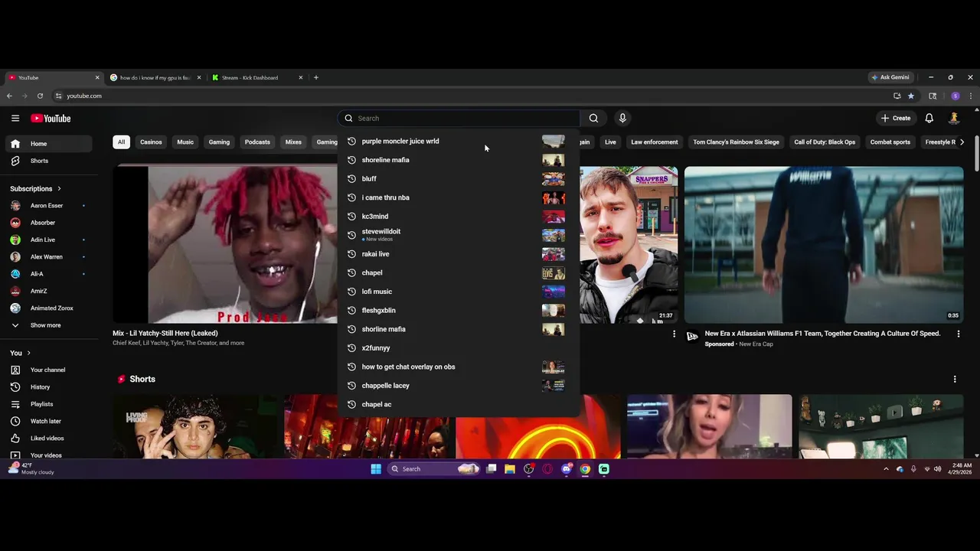This screenshot has height=551, width=980.
Task: Open File Explorer from the taskbar
Action: point(510,469)
